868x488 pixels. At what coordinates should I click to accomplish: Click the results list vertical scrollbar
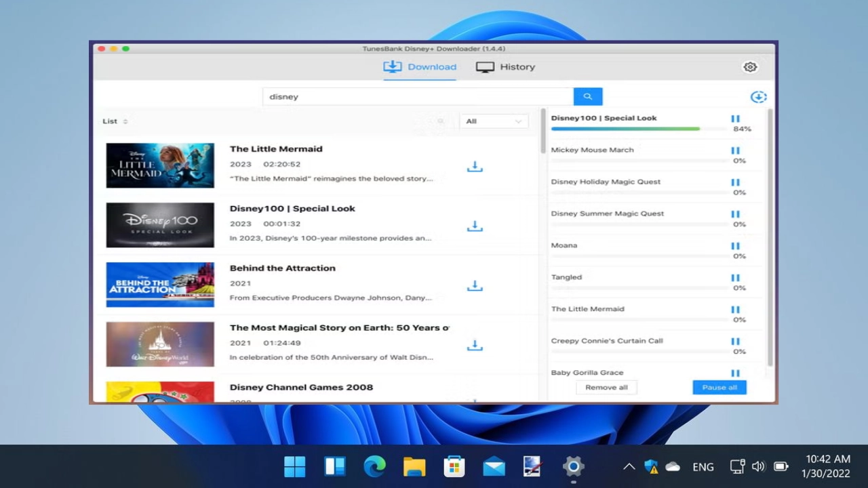543,132
